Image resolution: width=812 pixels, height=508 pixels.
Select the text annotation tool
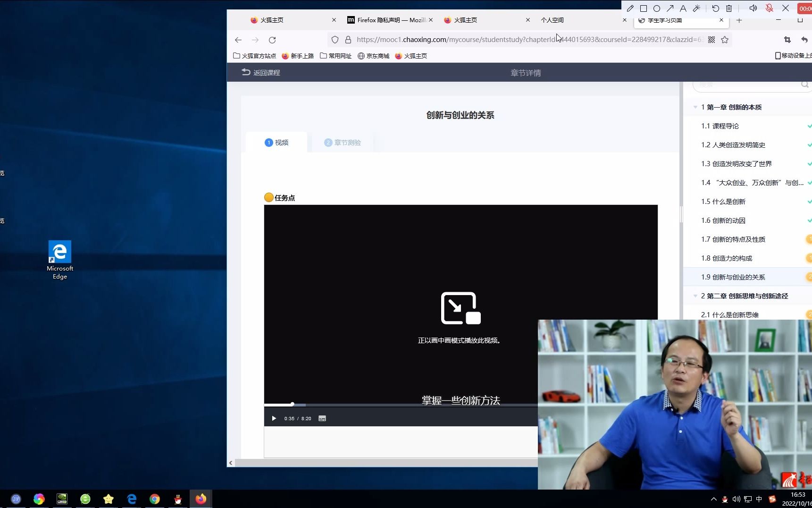(683, 8)
